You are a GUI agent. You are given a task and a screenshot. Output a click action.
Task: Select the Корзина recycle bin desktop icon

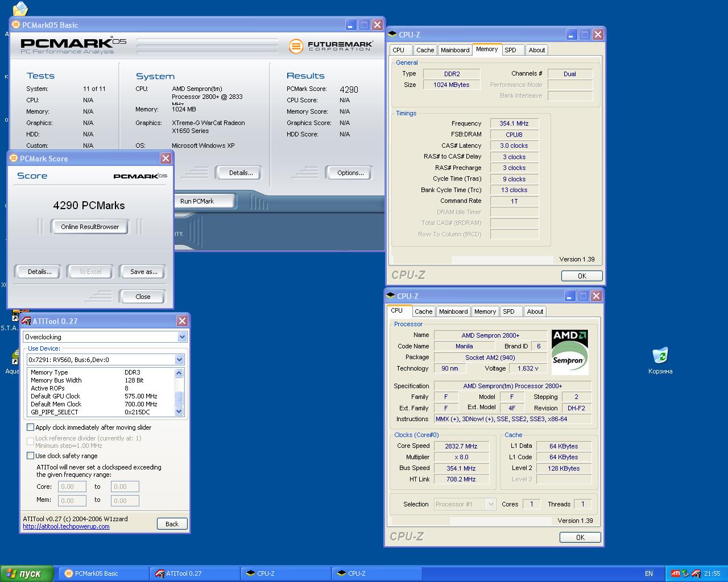point(660,360)
